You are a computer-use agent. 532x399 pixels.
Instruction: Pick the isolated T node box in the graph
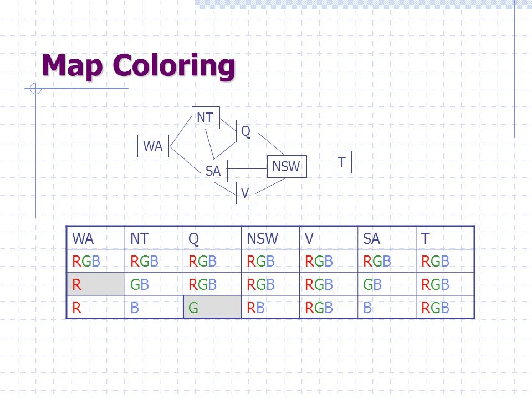click(342, 162)
